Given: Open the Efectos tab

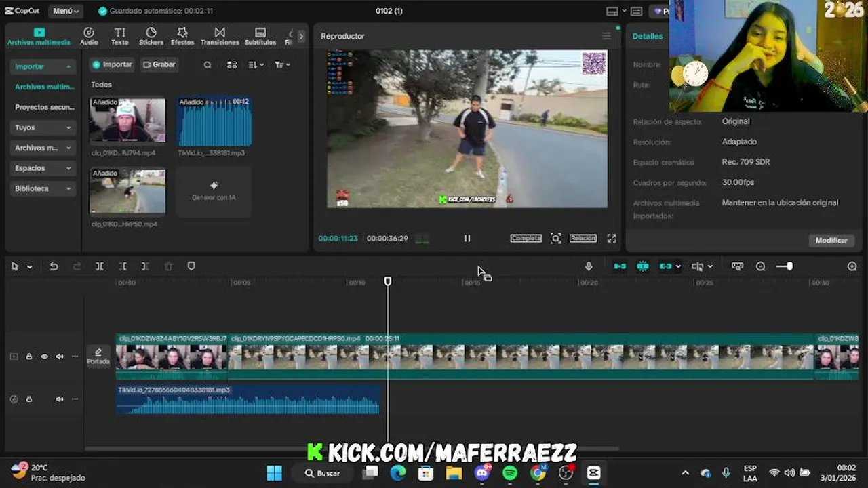Looking at the screenshot, I should click(x=182, y=37).
